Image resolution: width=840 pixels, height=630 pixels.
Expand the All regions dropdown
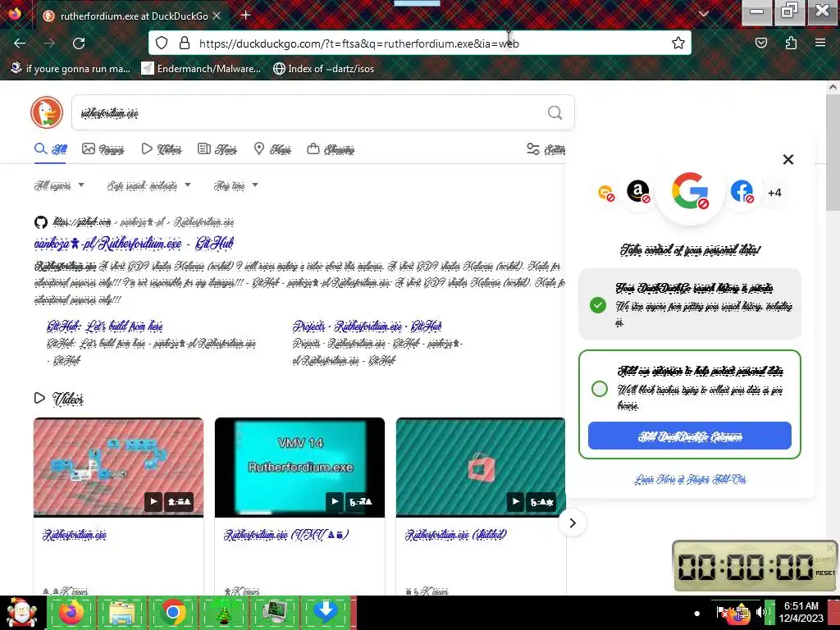point(59,185)
